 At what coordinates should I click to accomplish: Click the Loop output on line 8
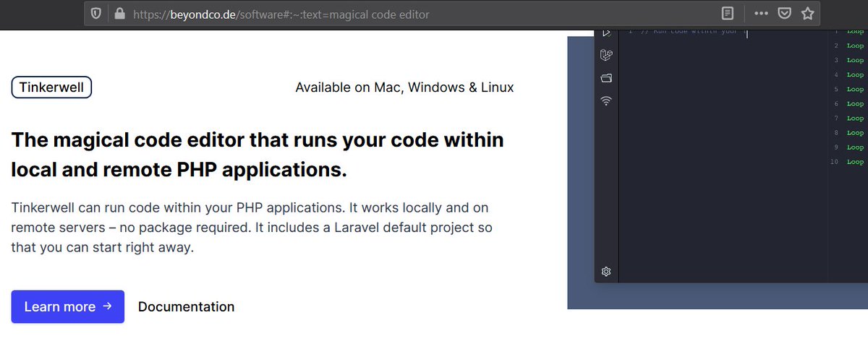pos(855,133)
